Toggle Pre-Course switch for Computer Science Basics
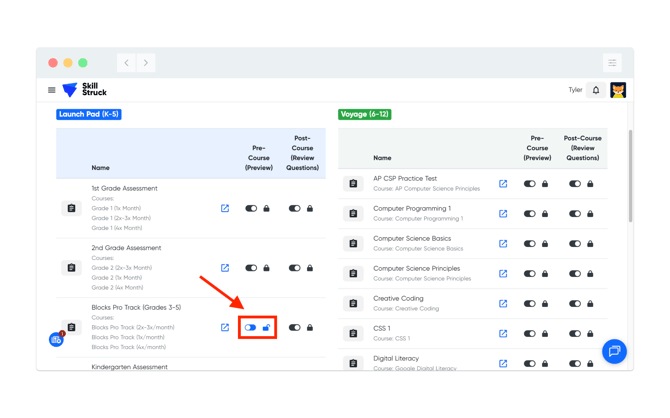670x418 pixels. pyautogui.click(x=529, y=244)
